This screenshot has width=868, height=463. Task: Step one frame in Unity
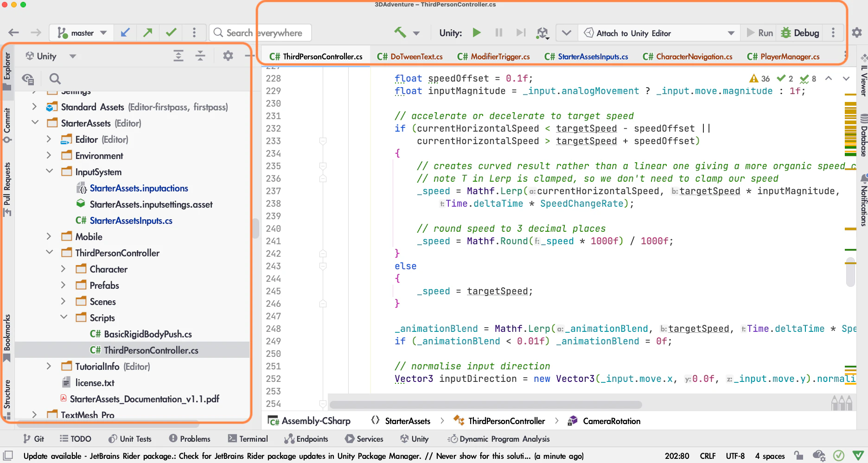tap(521, 33)
